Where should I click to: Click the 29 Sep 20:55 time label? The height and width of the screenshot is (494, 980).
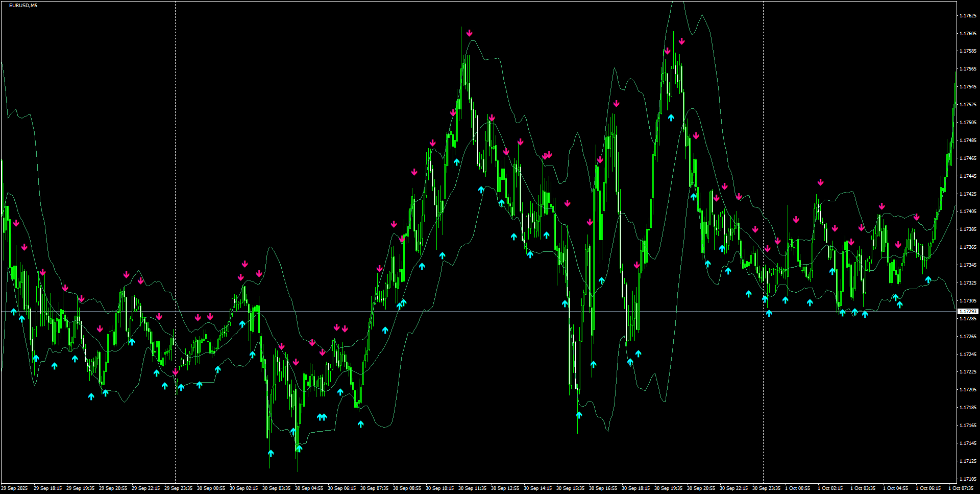(x=113, y=488)
